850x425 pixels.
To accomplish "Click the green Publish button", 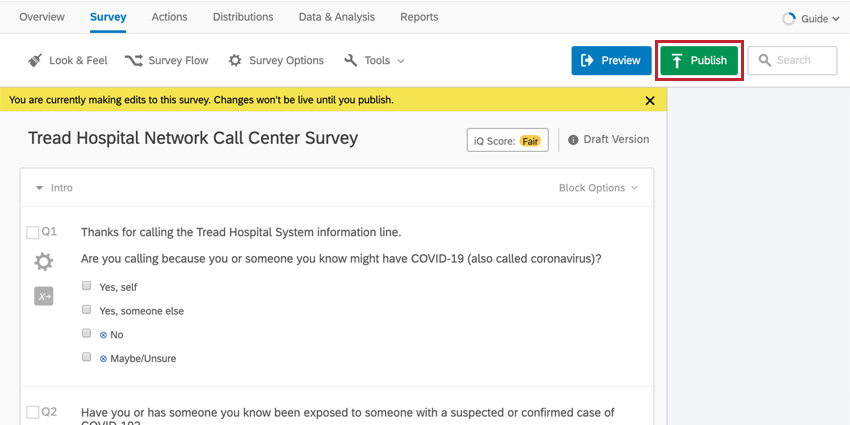I will point(699,60).
